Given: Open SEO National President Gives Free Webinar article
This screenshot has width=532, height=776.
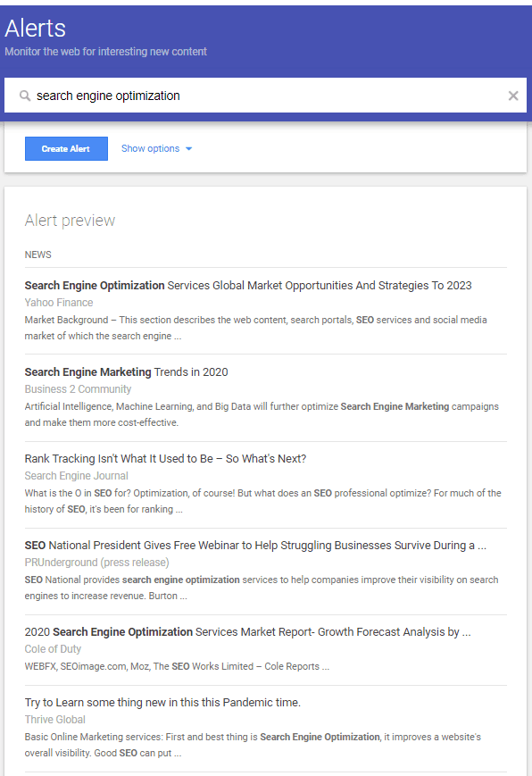Looking at the screenshot, I should (255, 546).
